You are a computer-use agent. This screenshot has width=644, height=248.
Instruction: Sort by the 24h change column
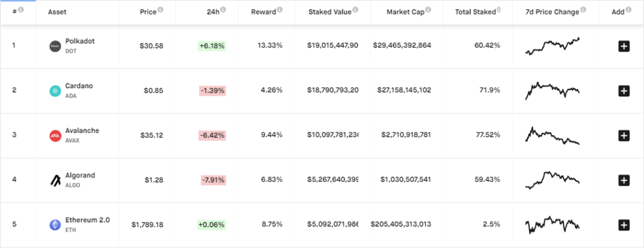(x=214, y=12)
